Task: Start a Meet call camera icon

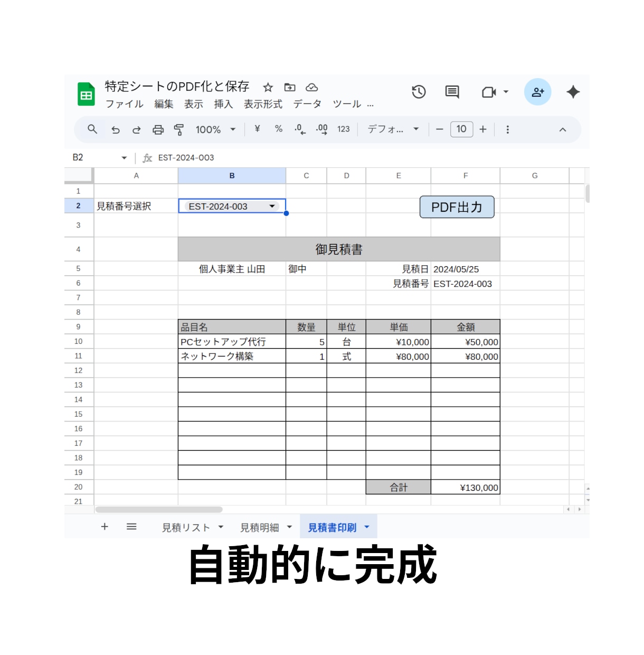Action: (489, 92)
